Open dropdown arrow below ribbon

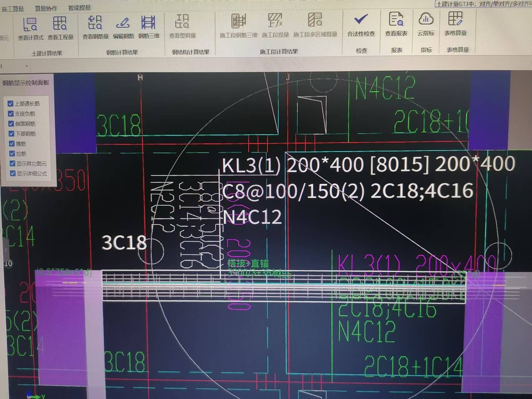[27, 66]
